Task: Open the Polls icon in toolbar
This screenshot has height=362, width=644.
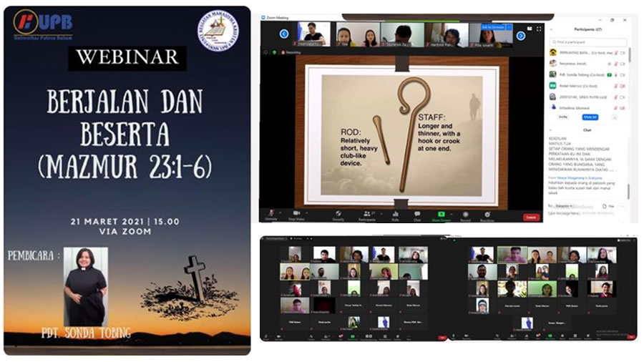Action: (x=395, y=213)
